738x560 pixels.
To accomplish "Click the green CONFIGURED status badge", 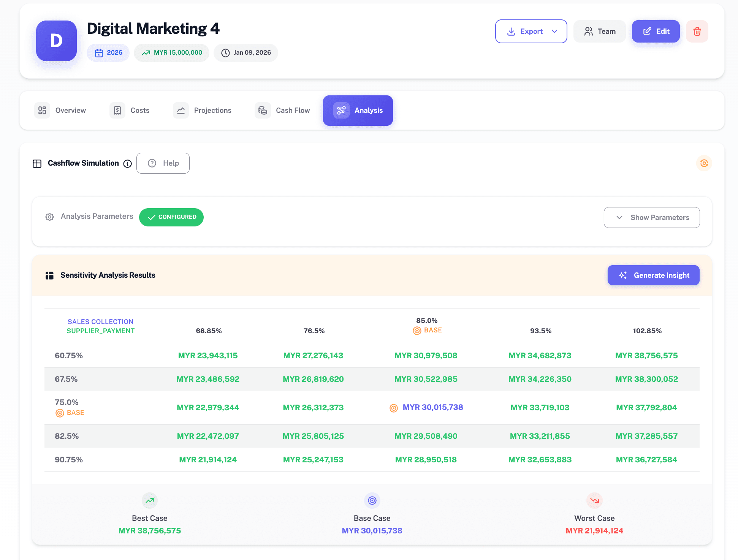I will (x=171, y=217).
